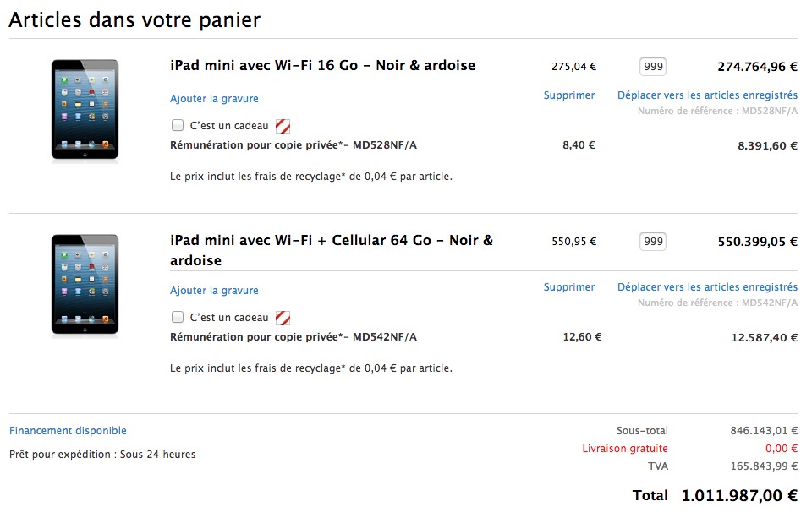
Task: Move the 16 Go iPad to the articles enregistrés
Action: [x=707, y=95]
